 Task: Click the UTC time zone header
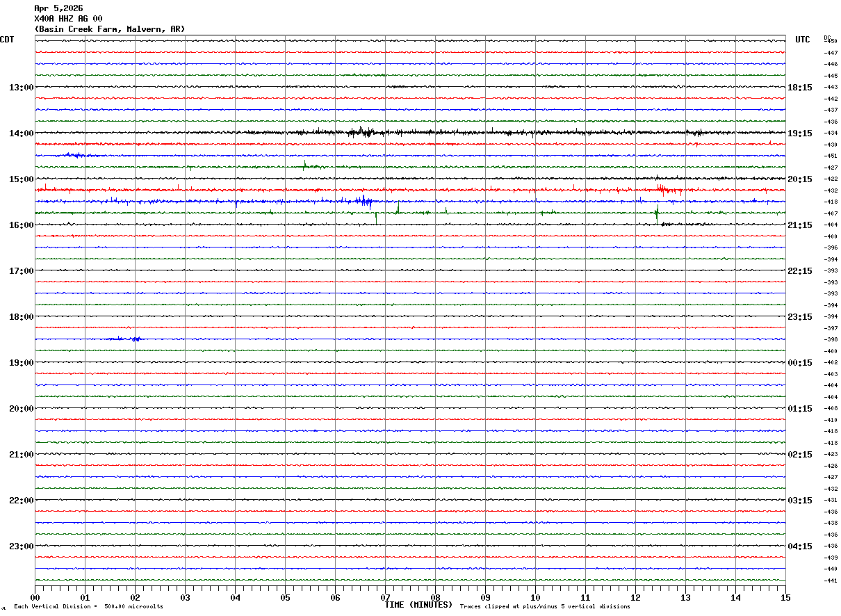point(803,40)
